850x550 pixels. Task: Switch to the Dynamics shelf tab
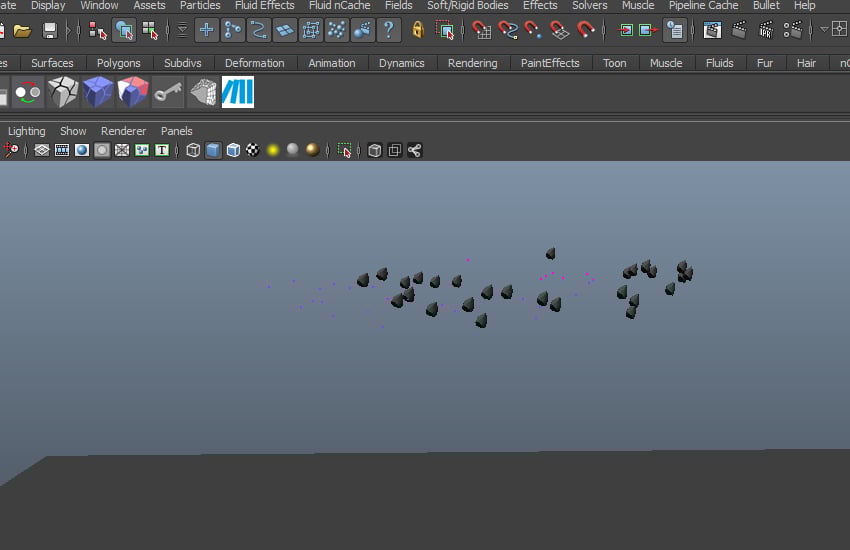tap(401, 63)
